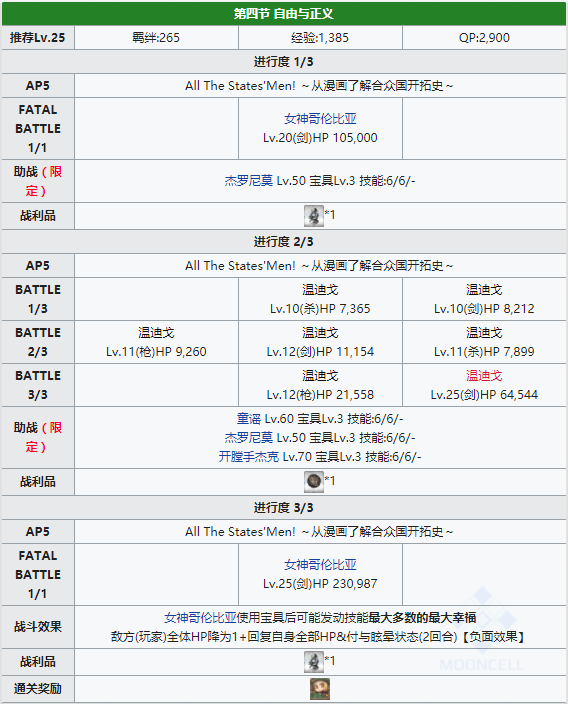
Task: Select the QP:2,900 cell
Action: click(484, 37)
